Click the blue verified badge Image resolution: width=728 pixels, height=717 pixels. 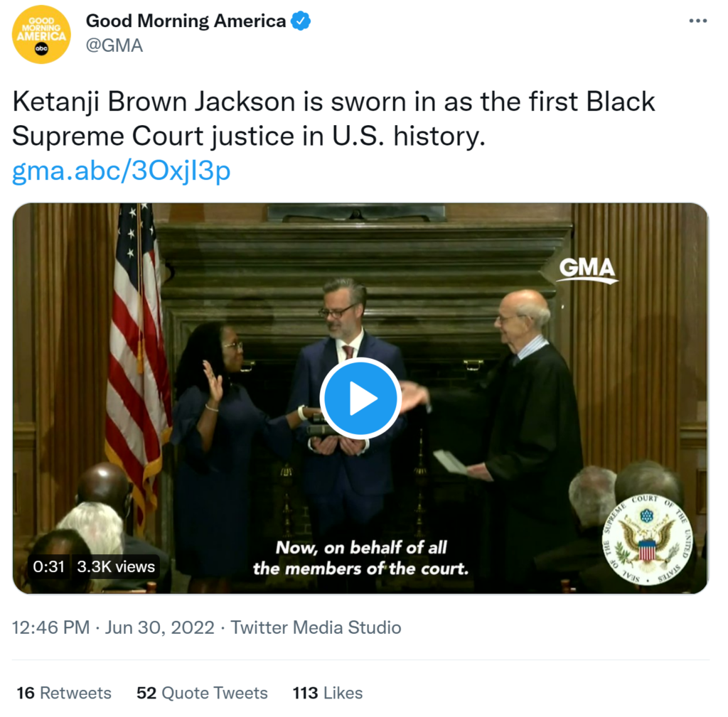coord(301,21)
